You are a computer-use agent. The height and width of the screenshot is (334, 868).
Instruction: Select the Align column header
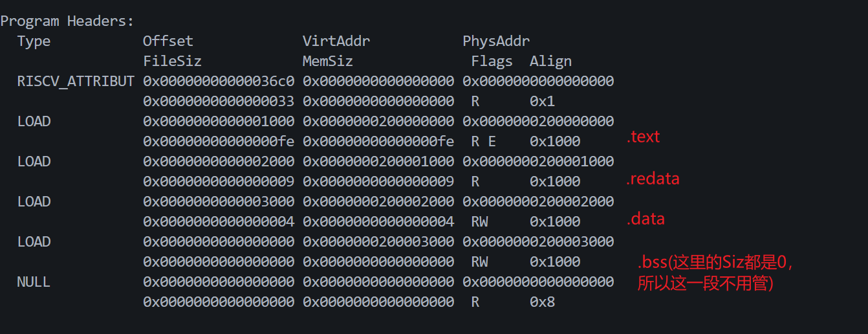(550, 61)
